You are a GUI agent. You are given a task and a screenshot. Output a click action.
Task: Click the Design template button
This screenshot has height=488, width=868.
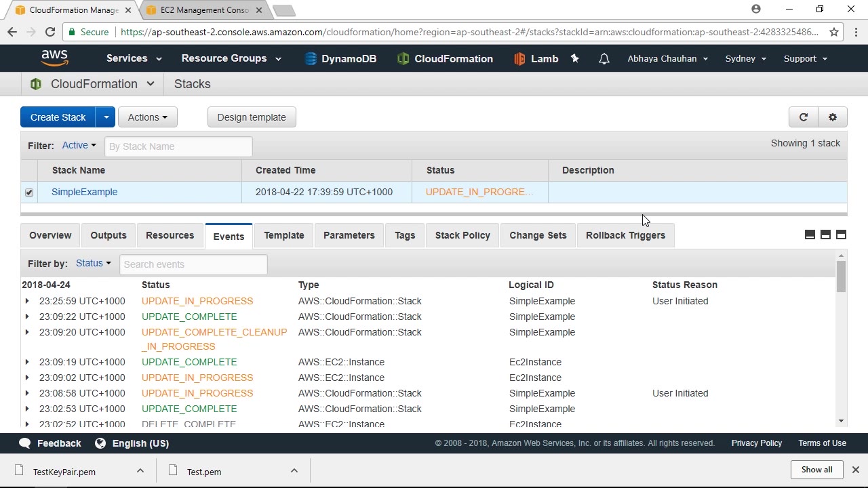click(x=252, y=117)
